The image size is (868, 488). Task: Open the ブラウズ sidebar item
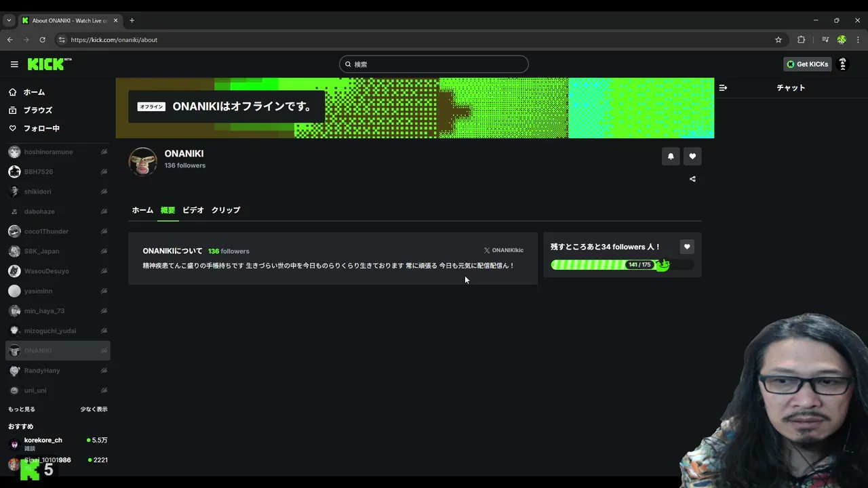(x=58, y=110)
